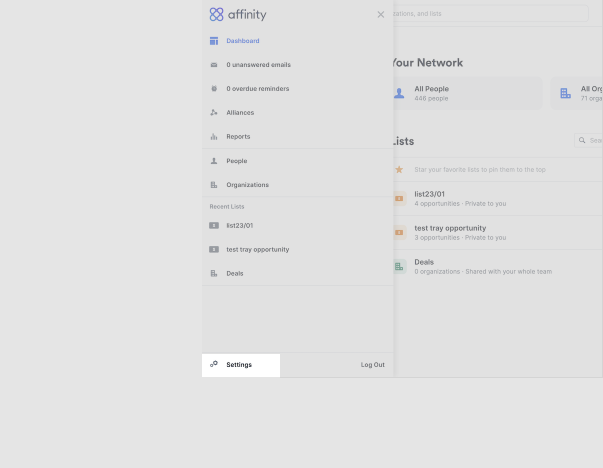Click the lists search box
The width and height of the screenshot is (603, 468).
[x=590, y=141]
